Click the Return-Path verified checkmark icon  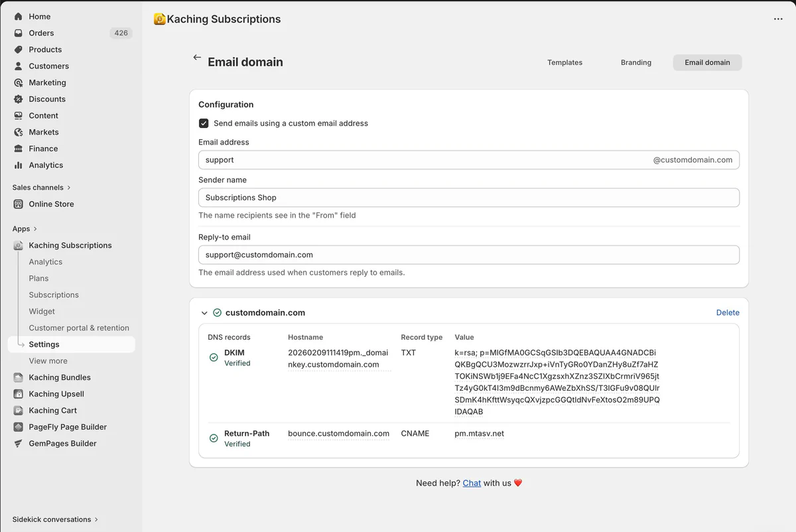tap(214, 438)
